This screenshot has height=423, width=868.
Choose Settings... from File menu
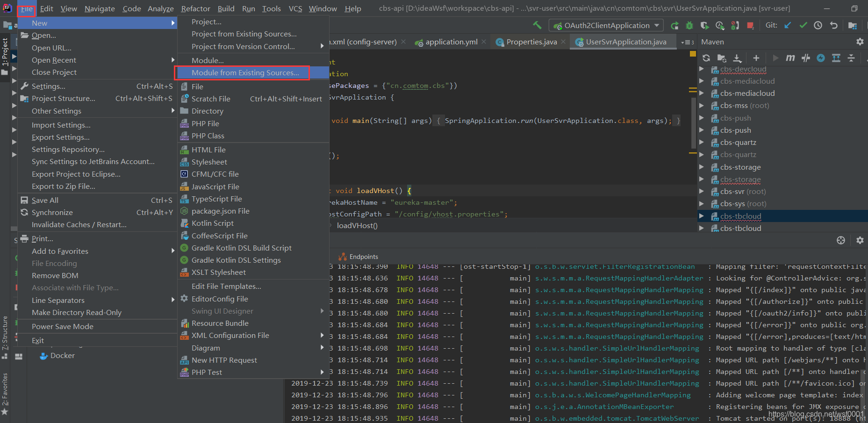97,86
